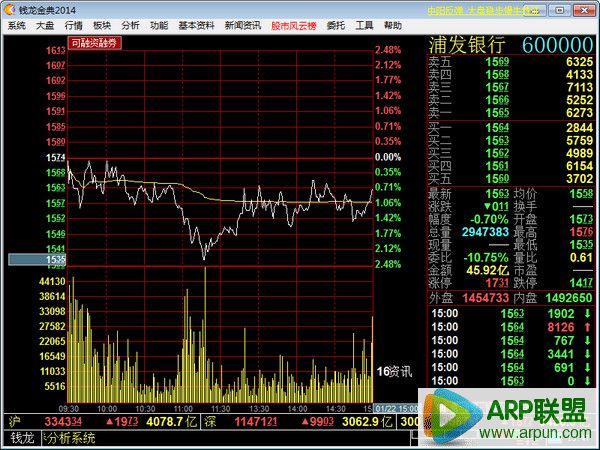600x450 pixels.
Task: Click the 11:30 time axis label
Action: coord(221,409)
